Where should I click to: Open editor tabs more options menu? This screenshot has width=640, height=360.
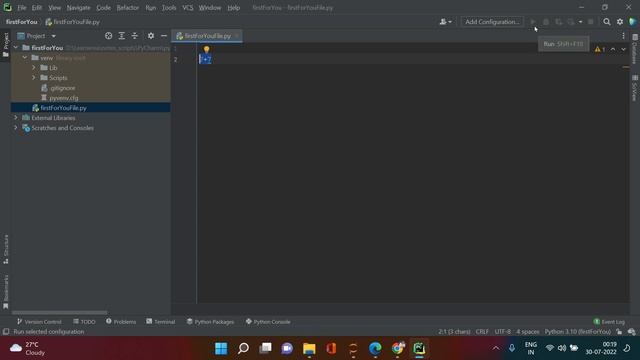point(623,36)
